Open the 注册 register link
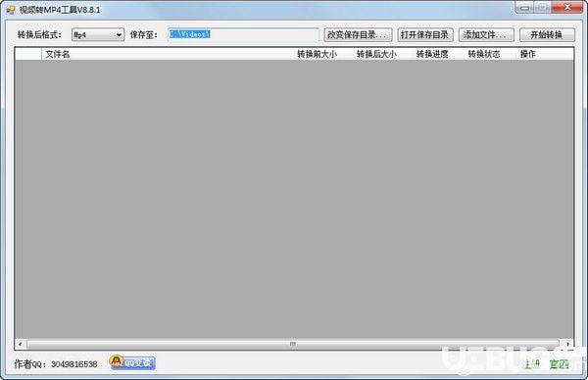The height and width of the screenshot is (380, 588). coord(530,364)
